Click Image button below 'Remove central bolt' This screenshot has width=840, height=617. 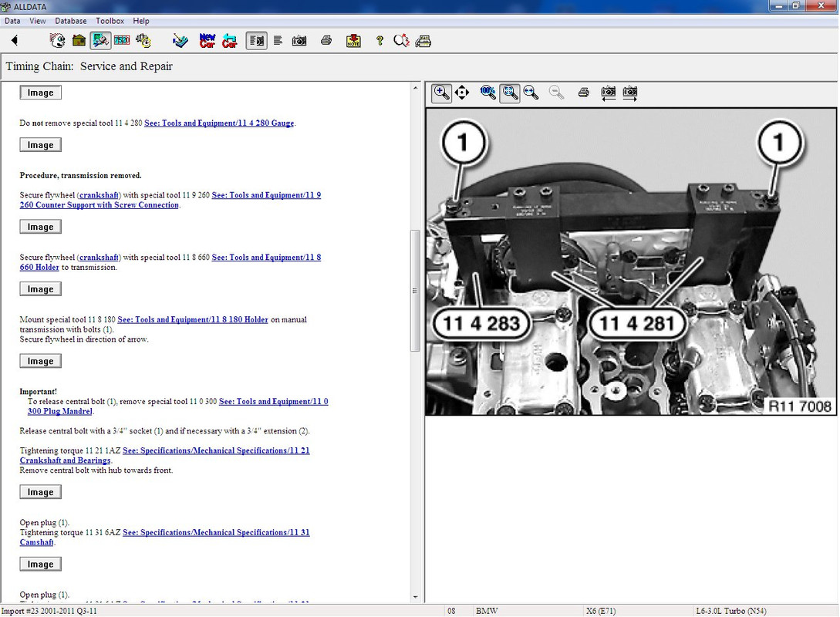coord(41,492)
